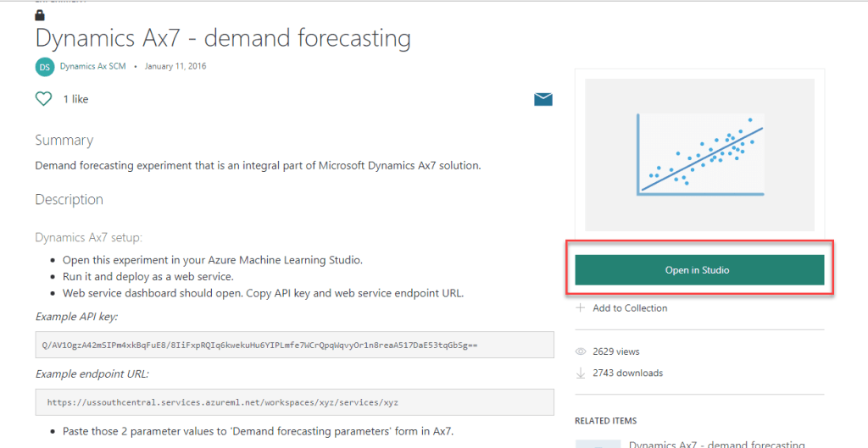Click the 'Example API key:' label
868x448 pixels.
(77, 317)
